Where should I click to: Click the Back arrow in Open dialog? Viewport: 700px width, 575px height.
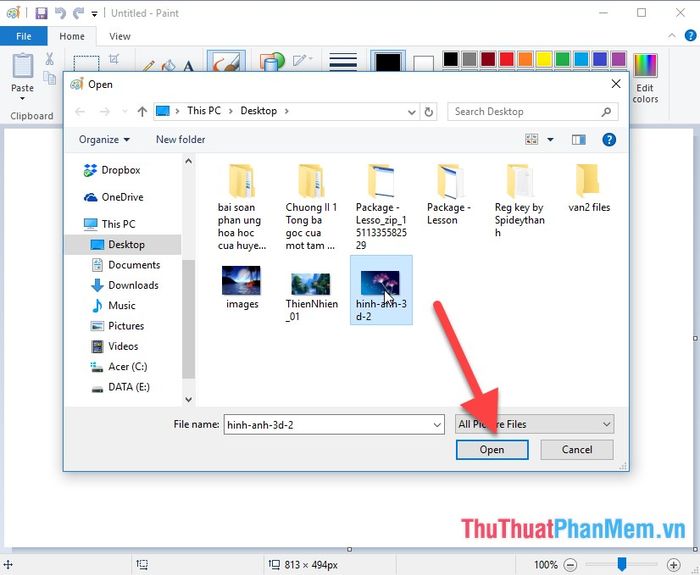coord(80,111)
